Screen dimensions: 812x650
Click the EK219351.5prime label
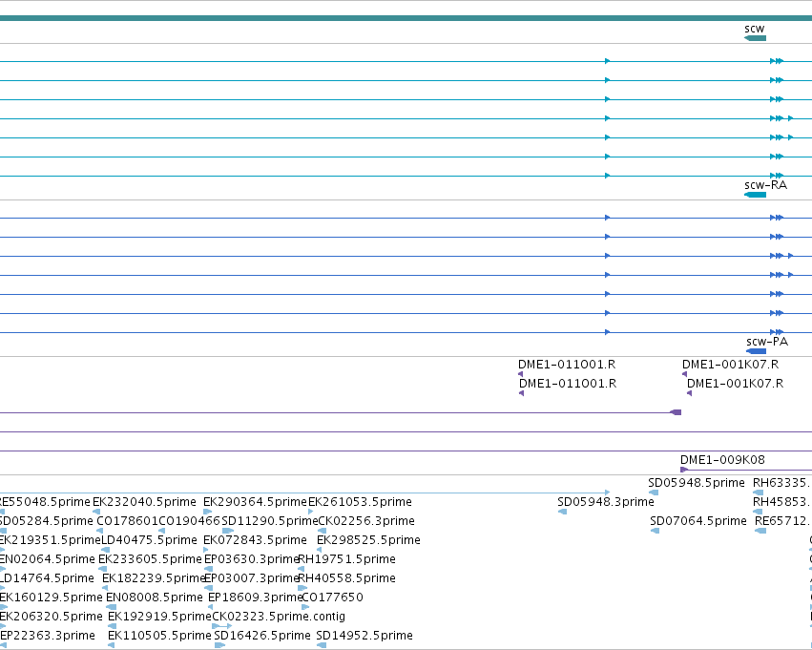click(x=50, y=540)
